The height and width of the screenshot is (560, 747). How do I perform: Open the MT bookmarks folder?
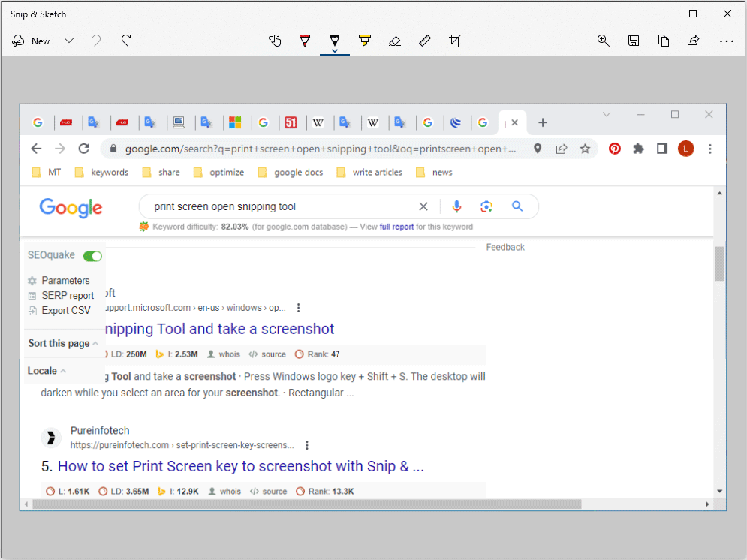pyautogui.click(x=47, y=173)
